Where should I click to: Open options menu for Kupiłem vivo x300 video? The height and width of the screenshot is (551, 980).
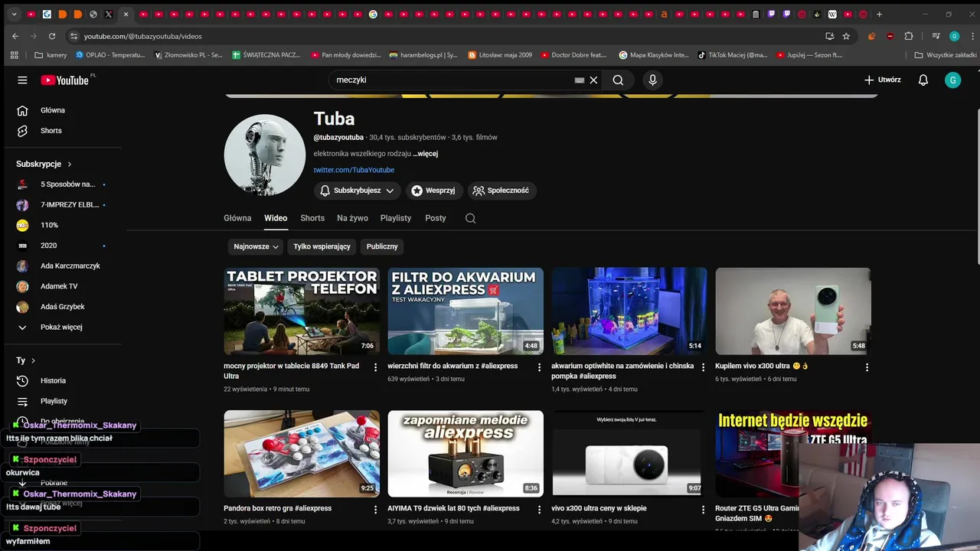tap(867, 367)
